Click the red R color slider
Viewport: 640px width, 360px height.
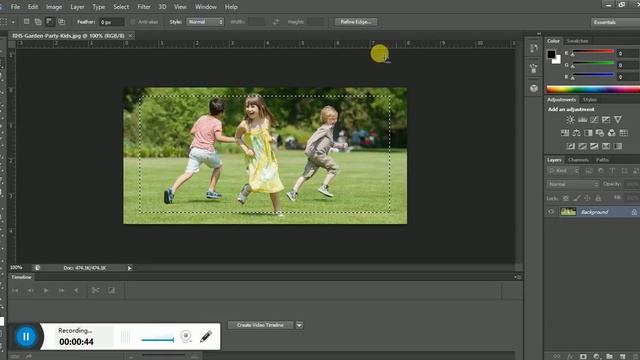click(593, 52)
